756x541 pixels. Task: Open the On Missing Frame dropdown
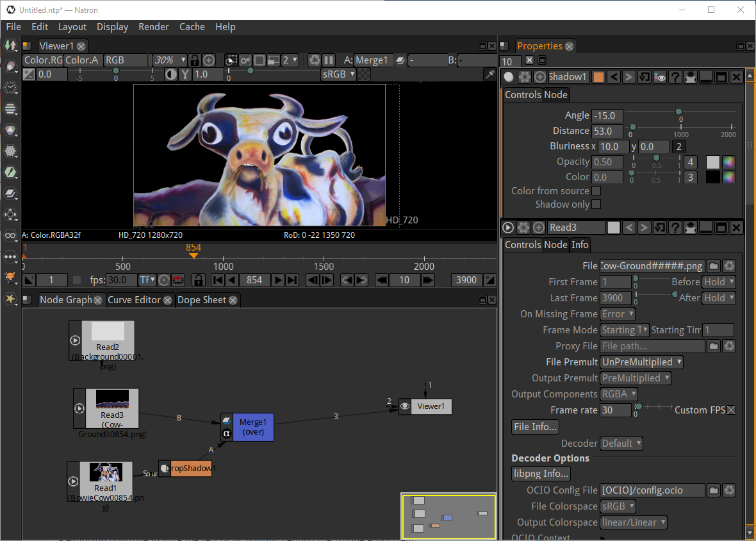[x=617, y=313]
